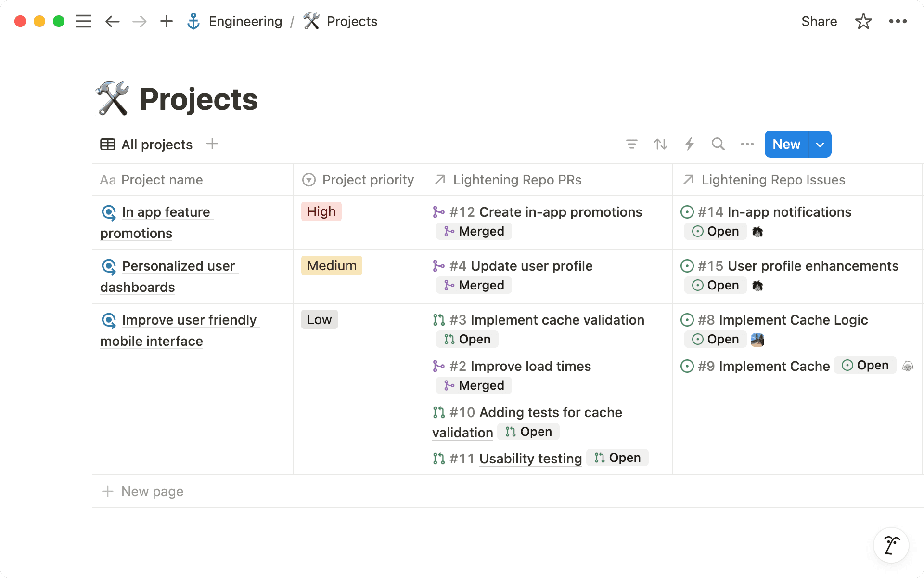
Task: Click the Medium priority tag
Action: click(331, 265)
